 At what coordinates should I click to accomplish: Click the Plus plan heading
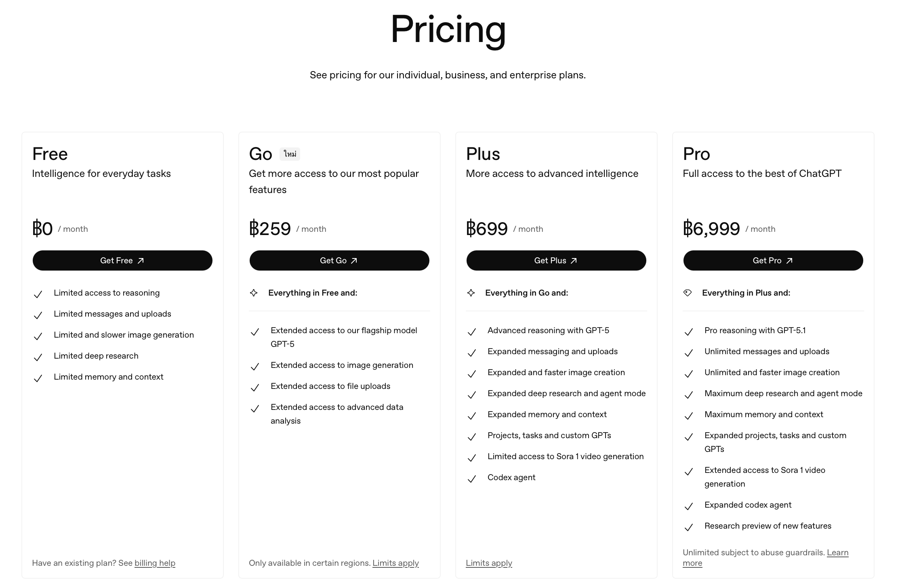coord(483,154)
